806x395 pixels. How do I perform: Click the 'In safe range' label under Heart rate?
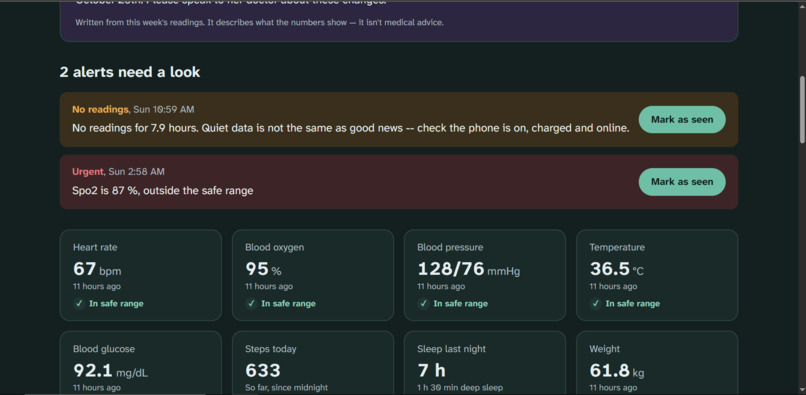click(x=116, y=303)
